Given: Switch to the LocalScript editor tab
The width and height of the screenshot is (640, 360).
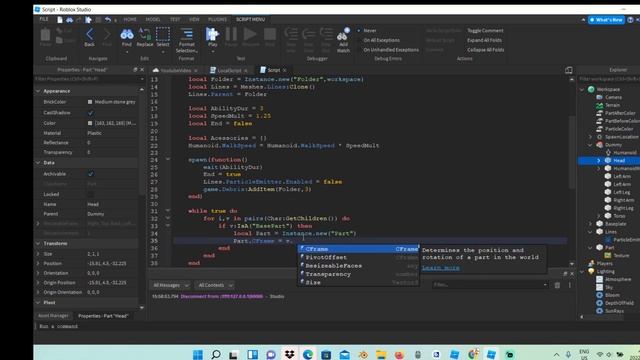Looking at the screenshot, I should [229, 70].
